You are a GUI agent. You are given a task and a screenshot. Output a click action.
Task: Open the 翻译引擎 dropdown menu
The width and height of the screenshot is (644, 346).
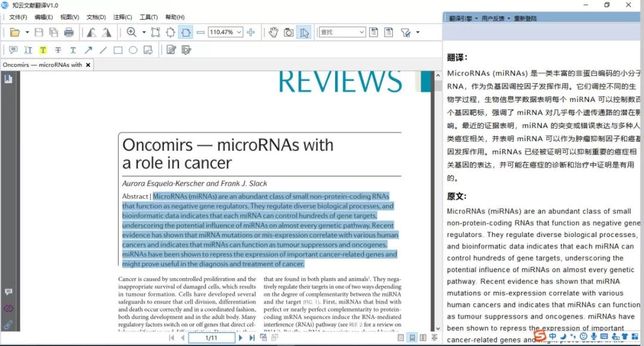[x=463, y=18]
